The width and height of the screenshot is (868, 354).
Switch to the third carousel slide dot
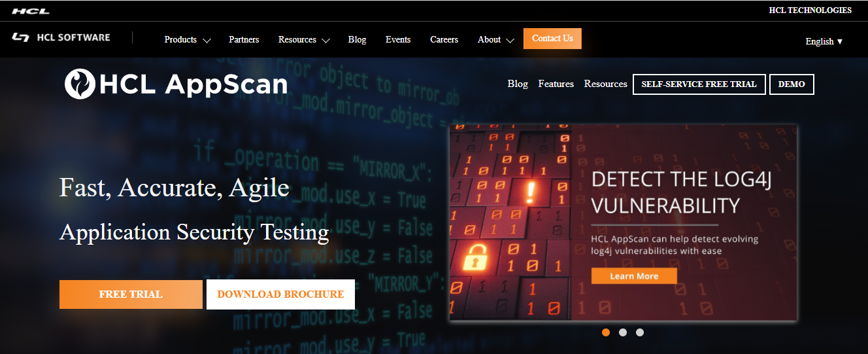tap(640, 332)
